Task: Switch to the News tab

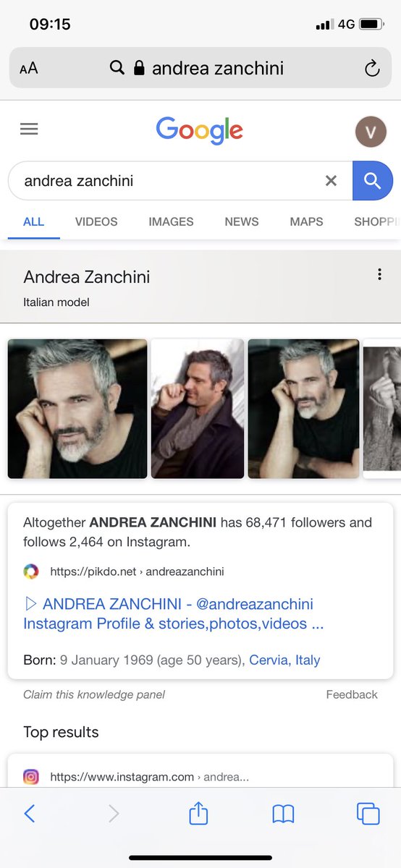Action: [x=242, y=222]
